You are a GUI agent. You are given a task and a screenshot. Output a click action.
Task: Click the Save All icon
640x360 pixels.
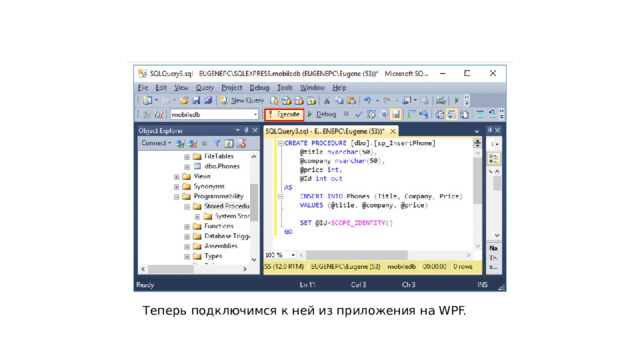click(208, 100)
